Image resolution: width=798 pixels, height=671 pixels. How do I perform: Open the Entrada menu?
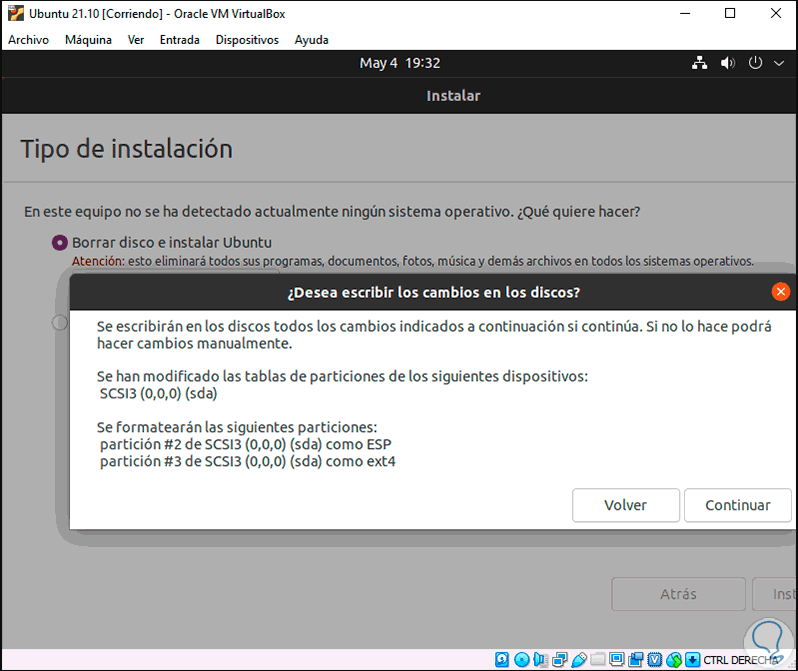coord(180,40)
